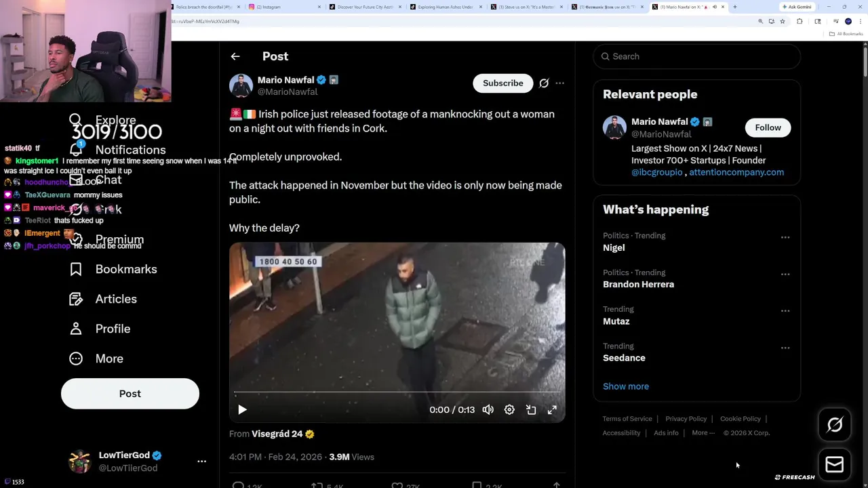Click the Profile person icon
The height and width of the screenshot is (488, 868).
(76, 329)
